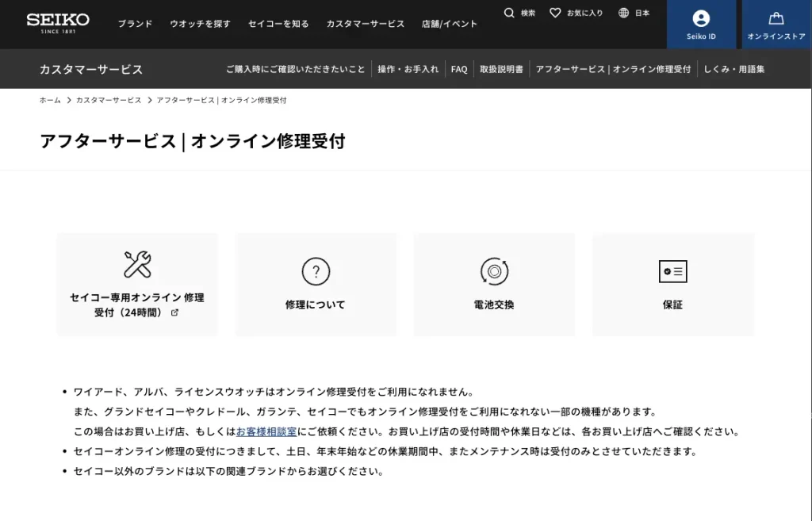
Task: Click お客様相談室 link in notes
Action: click(266, 431)
